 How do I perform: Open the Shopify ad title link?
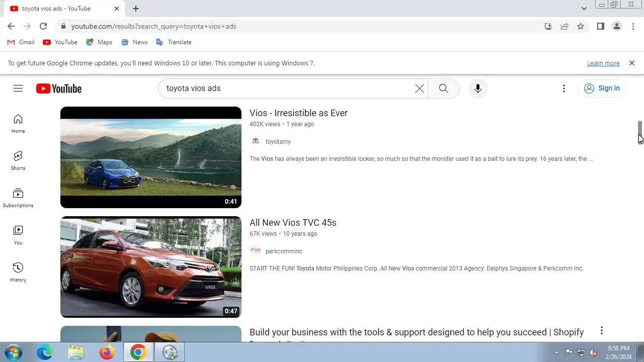pos(417,332)
